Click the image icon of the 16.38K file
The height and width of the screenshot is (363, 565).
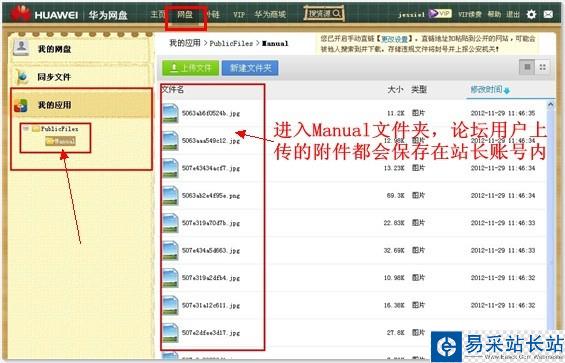170,305
